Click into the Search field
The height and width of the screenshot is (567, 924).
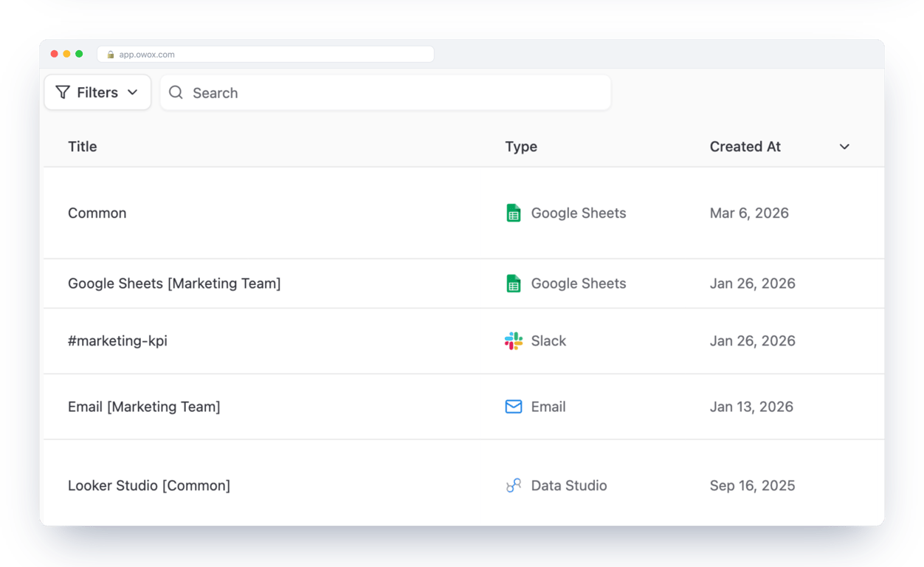tap(385, 92)
